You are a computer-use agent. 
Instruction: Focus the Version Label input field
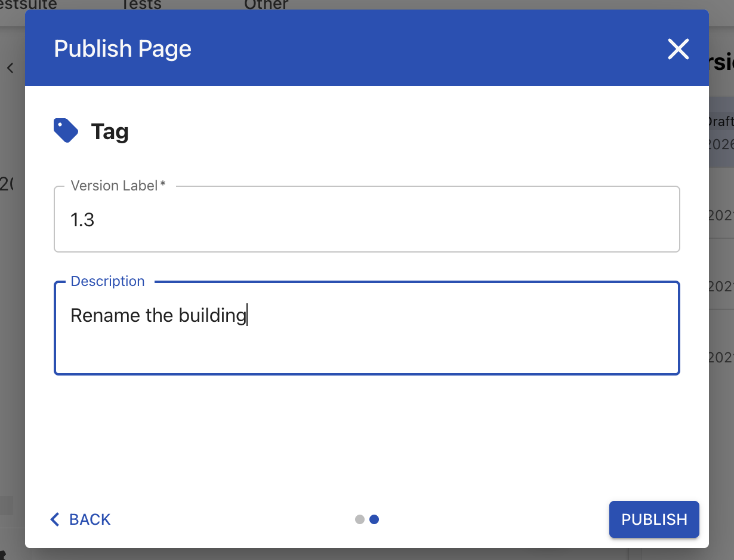click(x=366, y=220)
